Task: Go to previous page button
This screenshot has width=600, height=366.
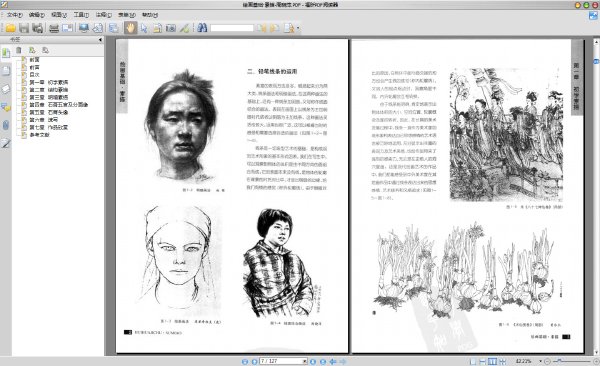Action: pos(254,362)
